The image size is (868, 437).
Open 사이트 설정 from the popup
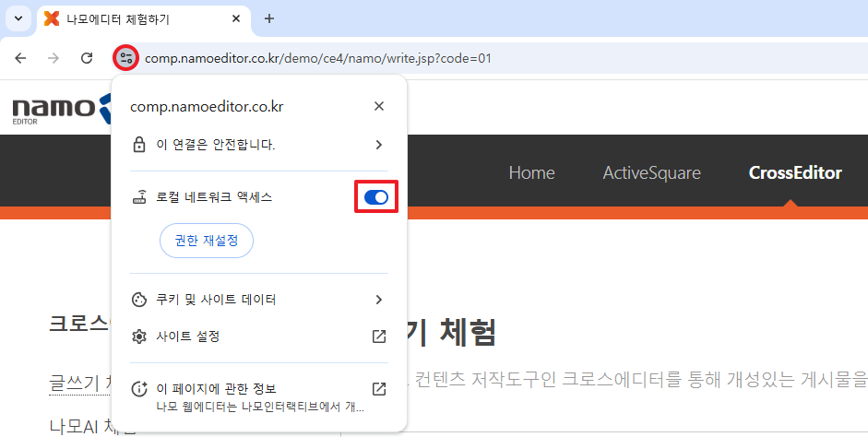[x=189, y=337]
